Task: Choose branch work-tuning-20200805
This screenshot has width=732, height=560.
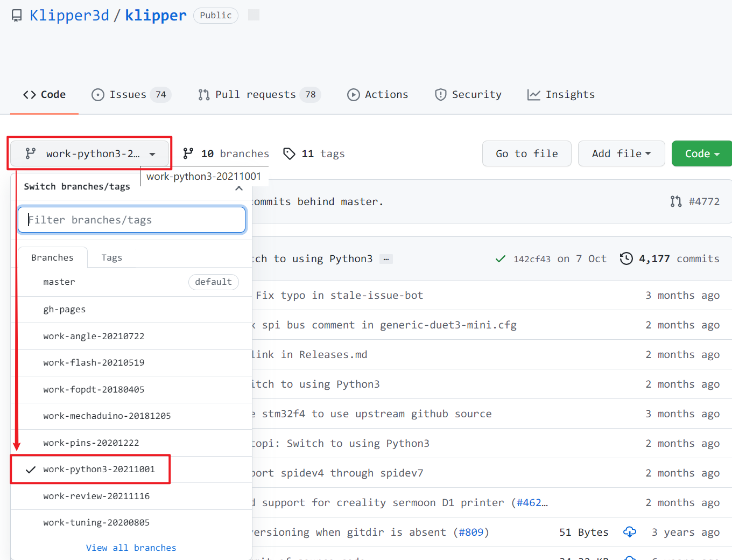Action: pyautogui.click(x=131, y=523)
